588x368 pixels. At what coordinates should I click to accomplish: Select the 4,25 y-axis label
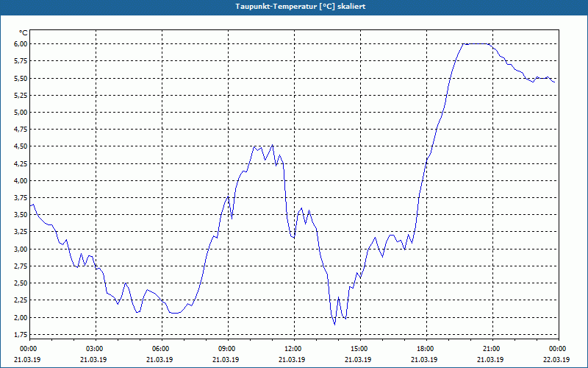click(x=21, y=163)
